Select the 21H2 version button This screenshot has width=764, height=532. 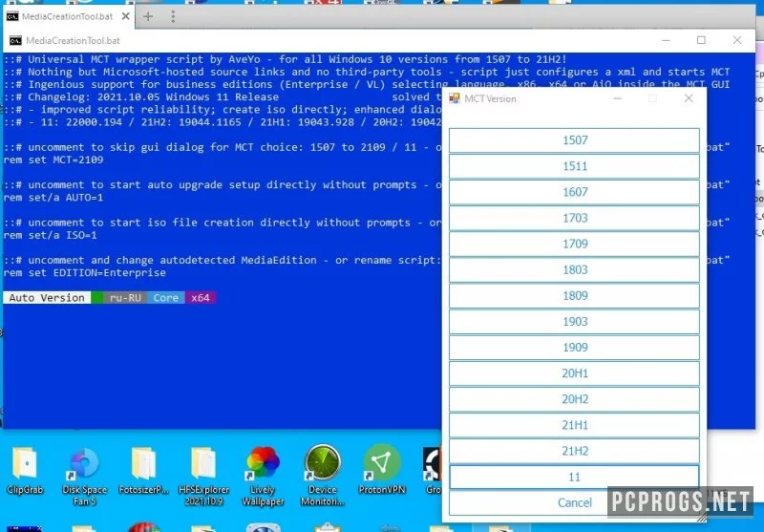tap(575, 451)
